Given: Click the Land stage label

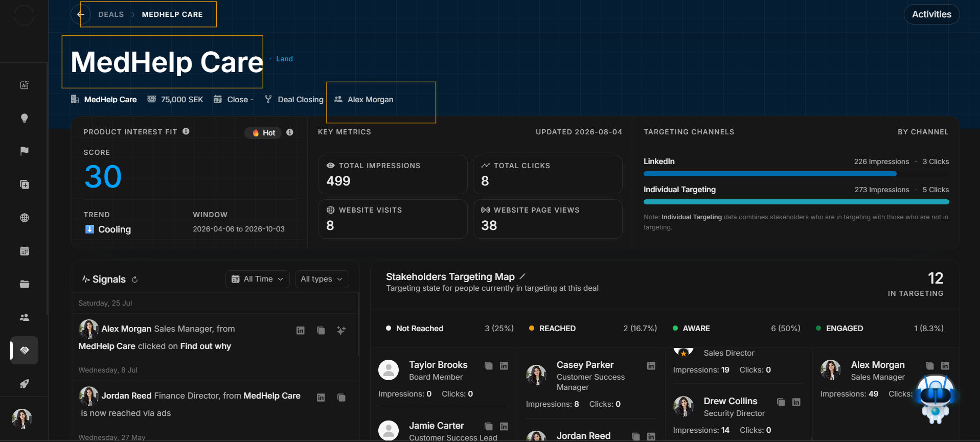Looking at the screenshot, I should [x=284, y=59].
